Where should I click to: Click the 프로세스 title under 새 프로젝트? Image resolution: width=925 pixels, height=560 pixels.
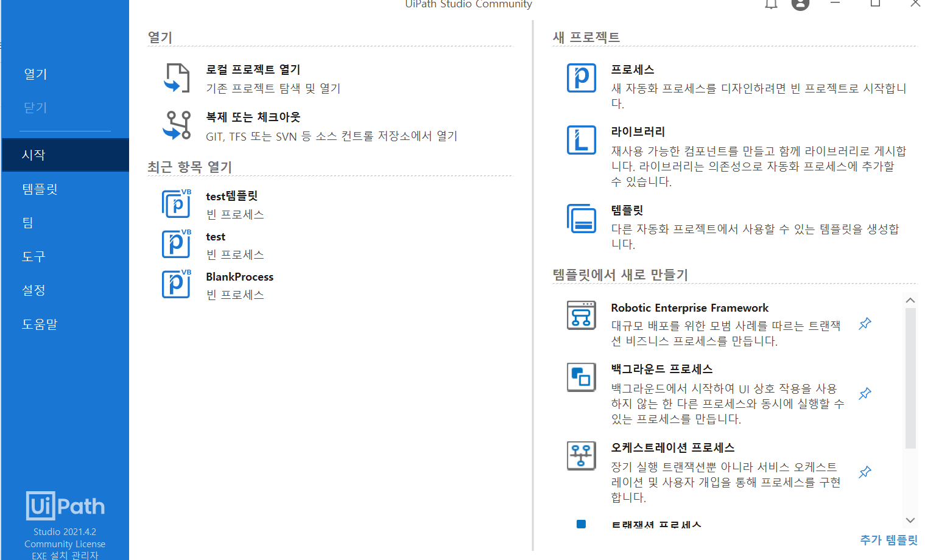633,69
